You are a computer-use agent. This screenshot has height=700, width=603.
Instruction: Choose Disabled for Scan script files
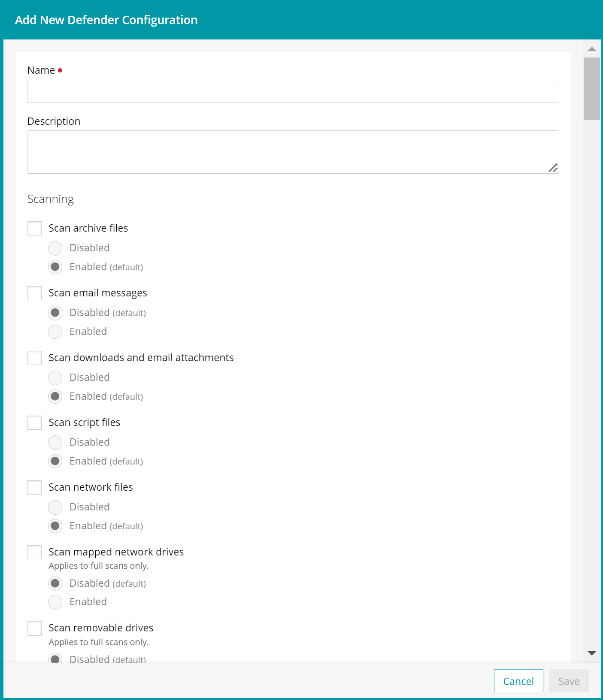55,442
